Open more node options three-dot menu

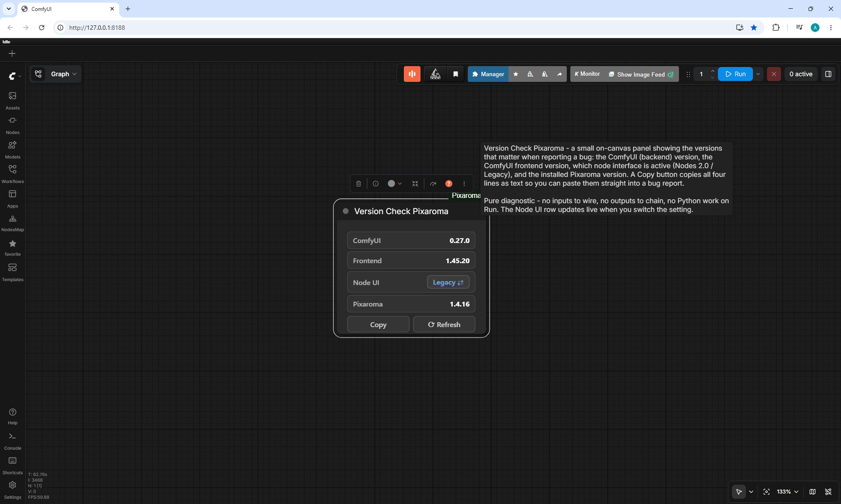tap(464, 184)
